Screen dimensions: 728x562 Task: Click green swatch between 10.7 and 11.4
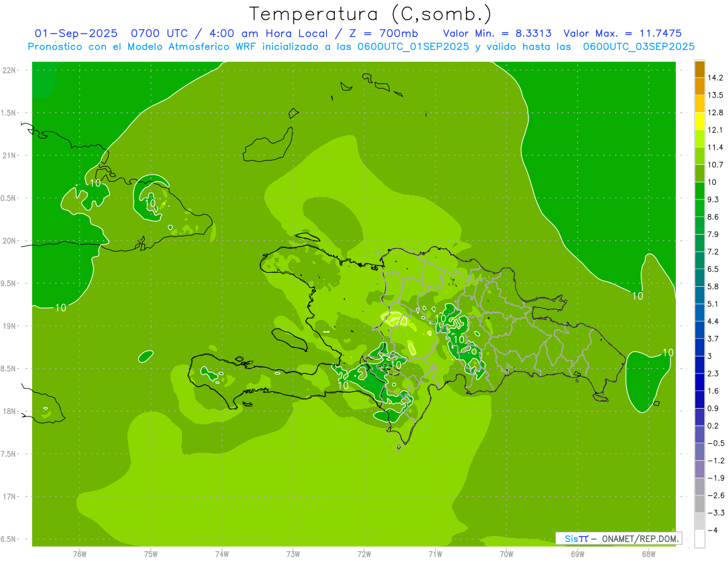coord(699,156)
